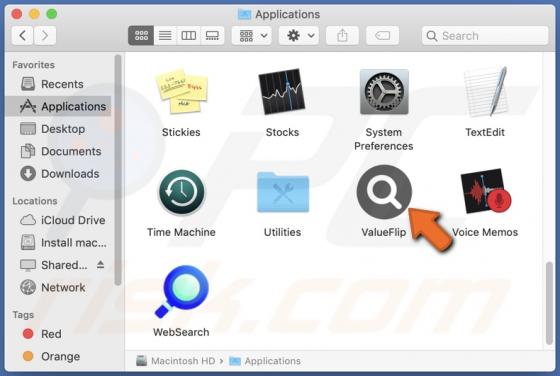
Task: Open the Utilities folder icon
Action: (282, 192)
